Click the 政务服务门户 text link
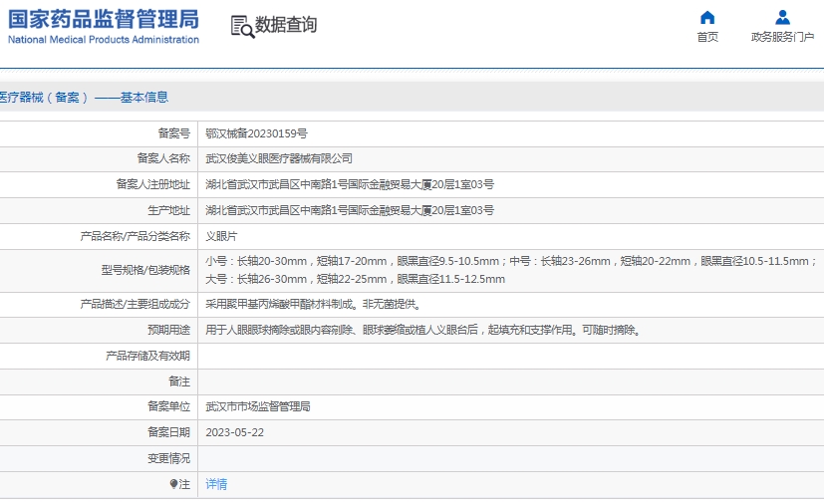 pyautogui.click(x=782, y=37)
